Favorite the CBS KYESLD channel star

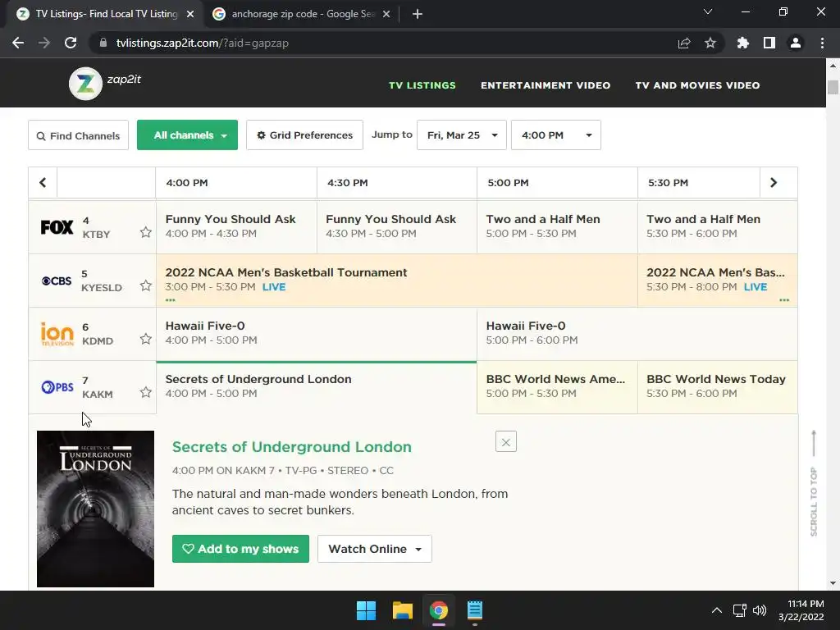click(146, 285)
